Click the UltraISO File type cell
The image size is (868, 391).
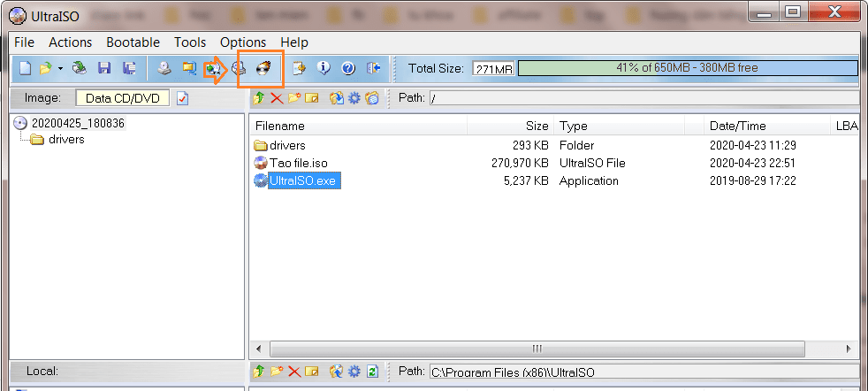pos(592,163)
